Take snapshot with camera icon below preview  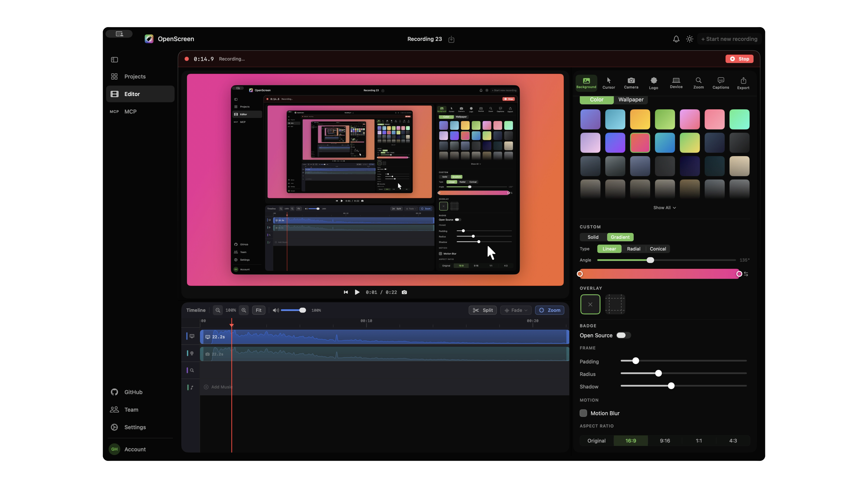(404, 292)
